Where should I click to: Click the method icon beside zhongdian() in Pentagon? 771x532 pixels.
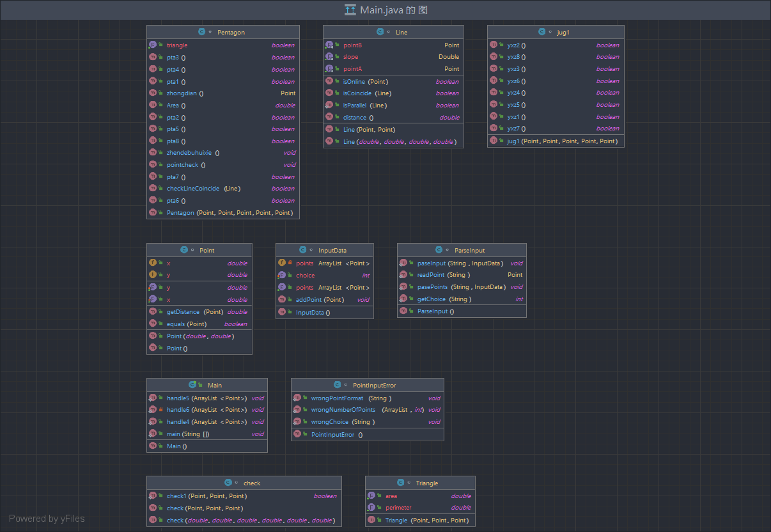click(153, 93)
